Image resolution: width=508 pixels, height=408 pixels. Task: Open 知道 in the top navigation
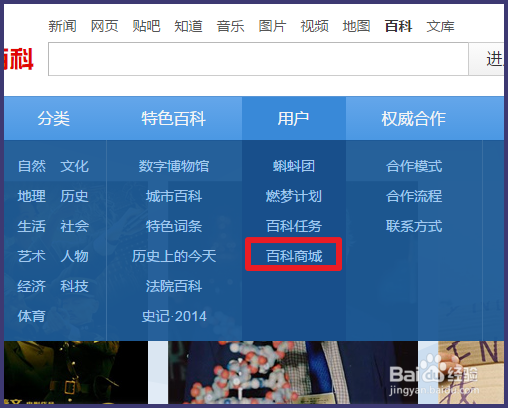188,26
